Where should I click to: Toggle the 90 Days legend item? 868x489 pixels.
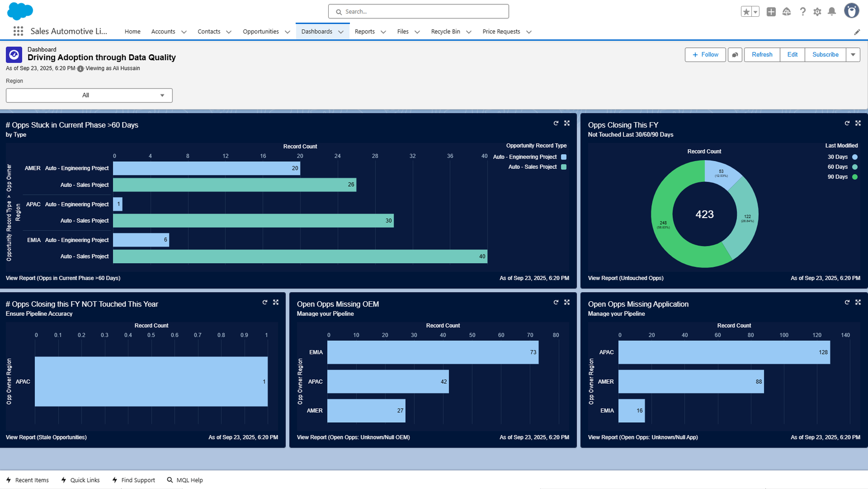840,177
